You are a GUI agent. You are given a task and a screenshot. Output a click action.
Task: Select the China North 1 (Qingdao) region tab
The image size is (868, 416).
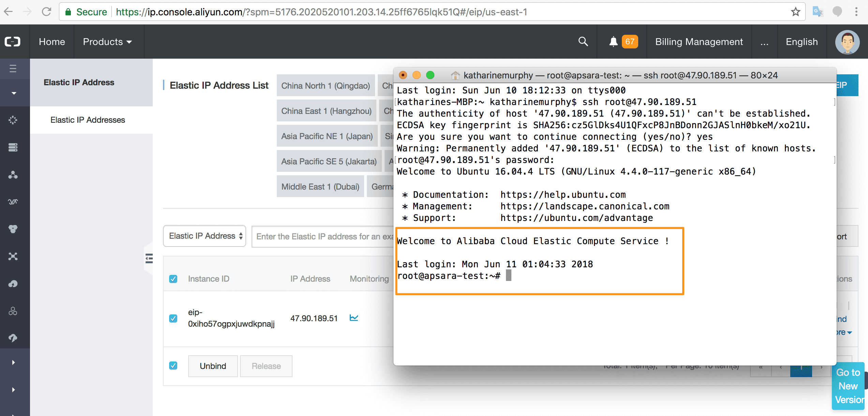pyautogui.click(x=326, y=86)
